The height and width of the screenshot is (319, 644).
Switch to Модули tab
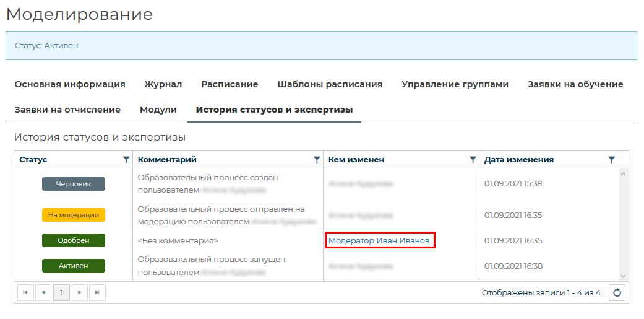[158, 110]
